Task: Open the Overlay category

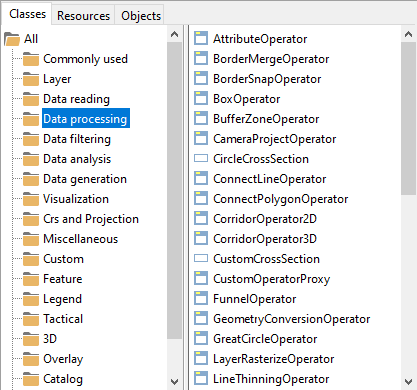Action: [x=63, y=359]
